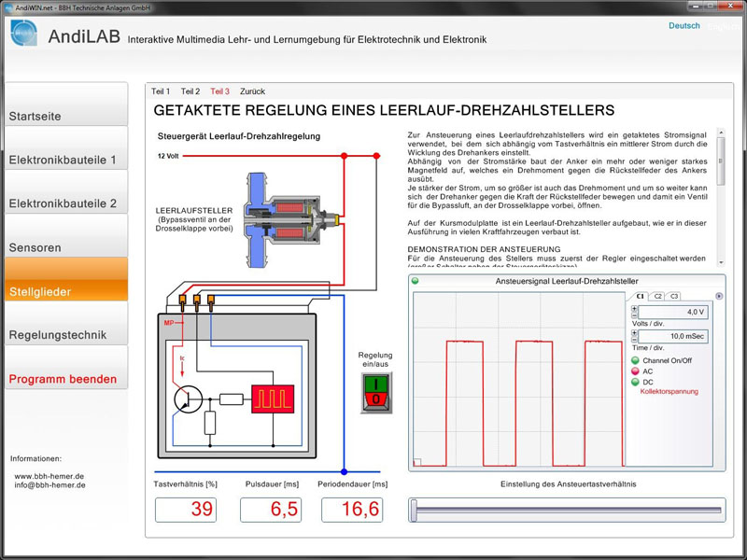Open Regelungstechnik section
This screenshot has height=560, width=747.
[x=66, y=323]
